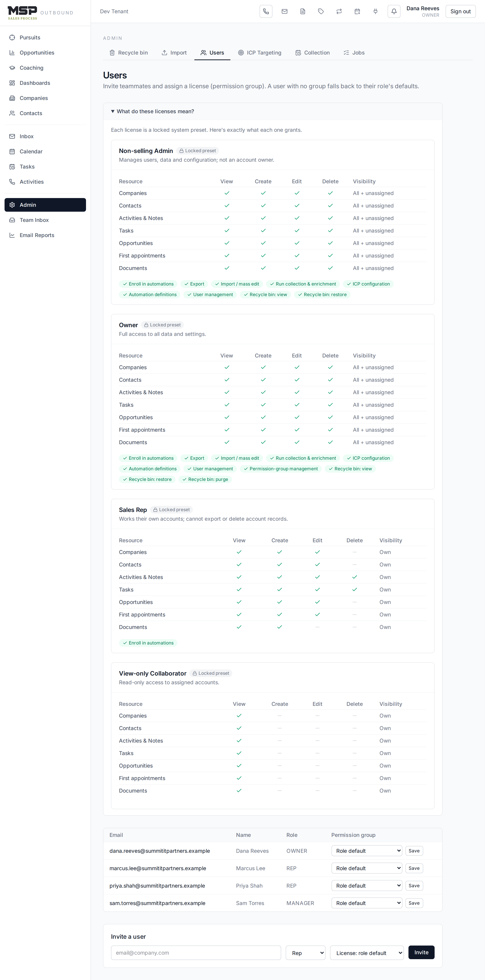Click the document icon in top toolbar
The height and width of the screenshot is (980, 485).
(x=303, y=11)
